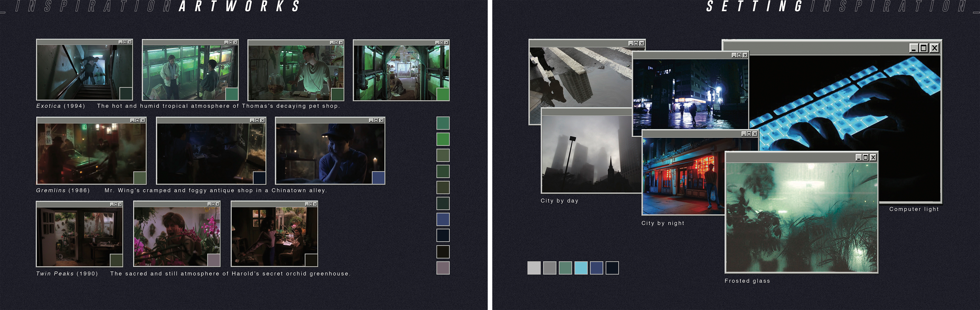980x310 pixels.
Task: Click the Gremlins (1986) title
Action: tap(63, 190)
